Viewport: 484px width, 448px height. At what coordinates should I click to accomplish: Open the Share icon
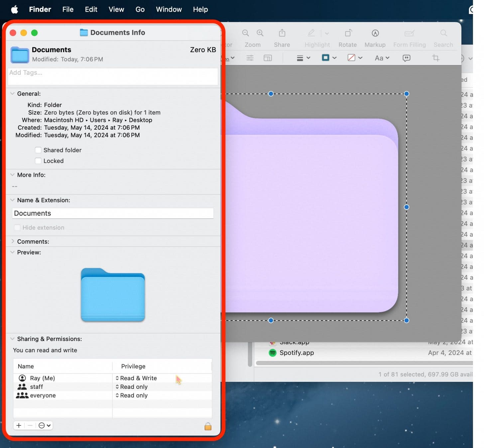[282, 33]
